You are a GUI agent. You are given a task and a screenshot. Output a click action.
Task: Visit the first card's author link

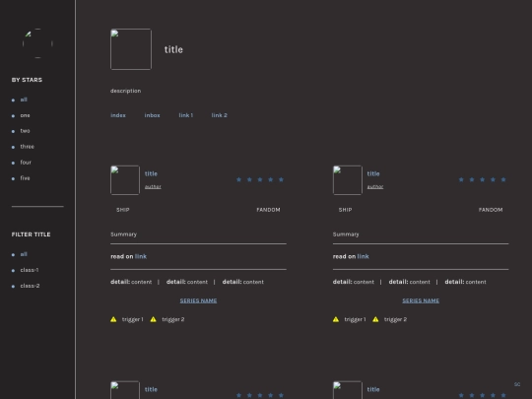pos(153,186)
